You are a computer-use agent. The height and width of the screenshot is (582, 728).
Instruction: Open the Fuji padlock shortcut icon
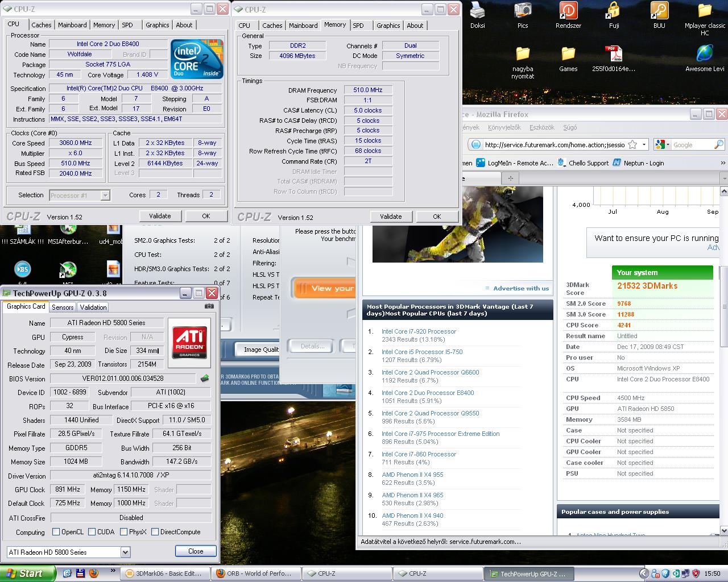(614, 10)
